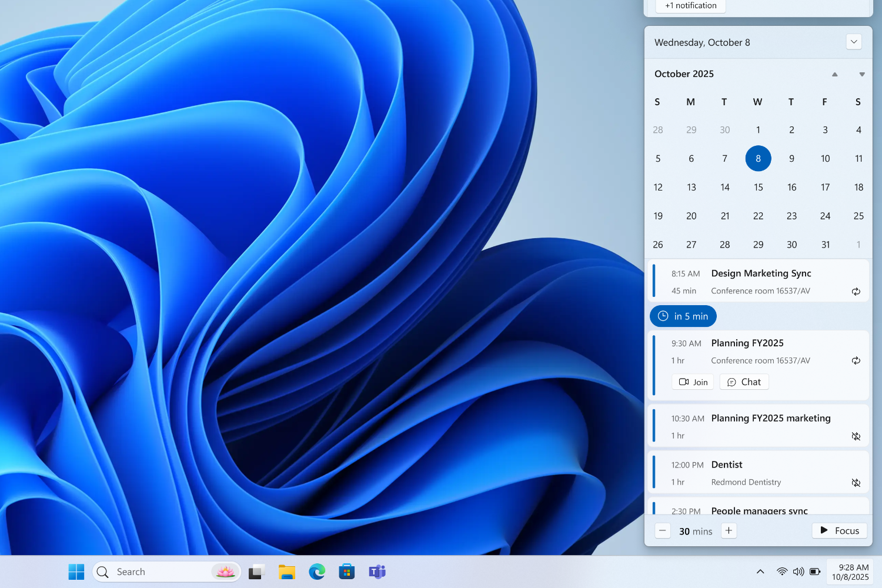This screenshot has height=588, width=882.
Task: Increase focus time with plus button
Action: tap(729, 531)
